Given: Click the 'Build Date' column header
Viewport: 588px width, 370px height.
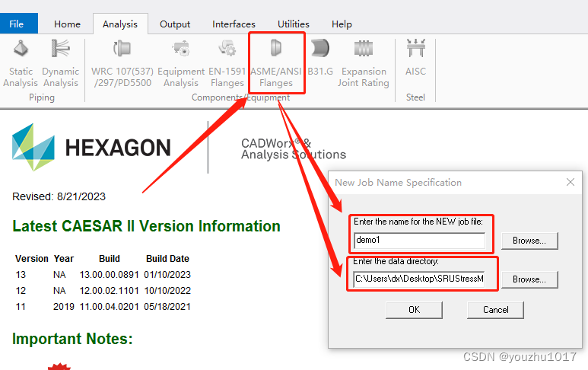Looking at the screenshot, I should (x=167, y=259).
